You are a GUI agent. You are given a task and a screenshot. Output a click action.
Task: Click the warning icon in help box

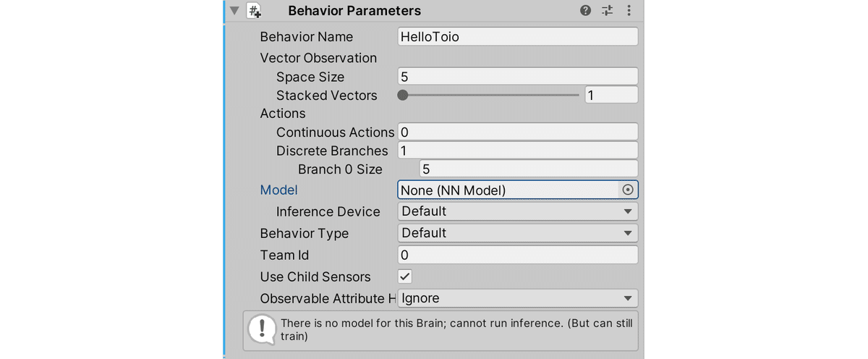(x=260, y=329)
